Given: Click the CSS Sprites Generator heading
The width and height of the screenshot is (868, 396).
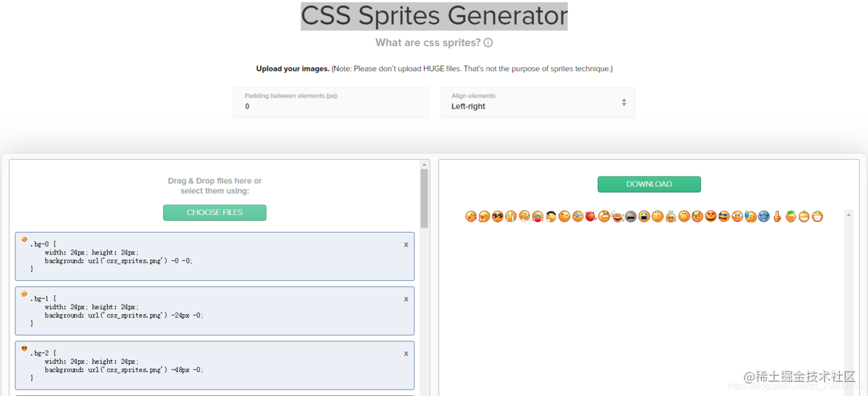Looking at the screenshot, I should pyautogui.click(x=434, y=15).
